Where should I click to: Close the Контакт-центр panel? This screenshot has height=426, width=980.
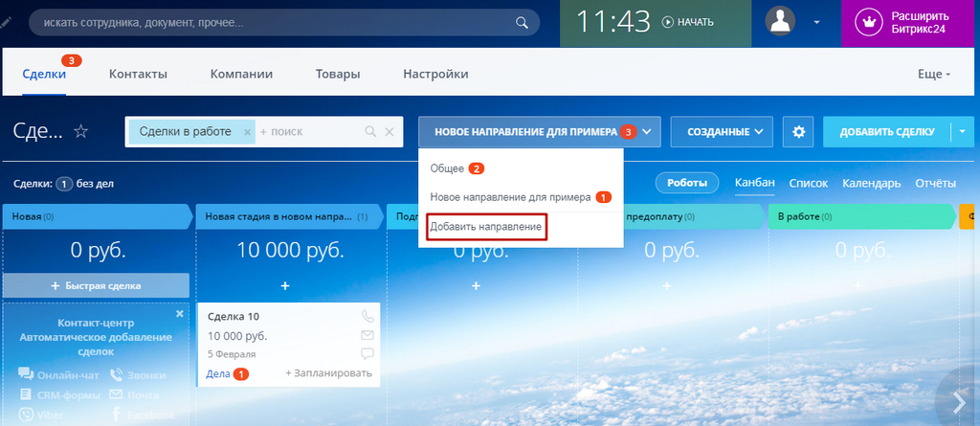[x=180, y=313]
